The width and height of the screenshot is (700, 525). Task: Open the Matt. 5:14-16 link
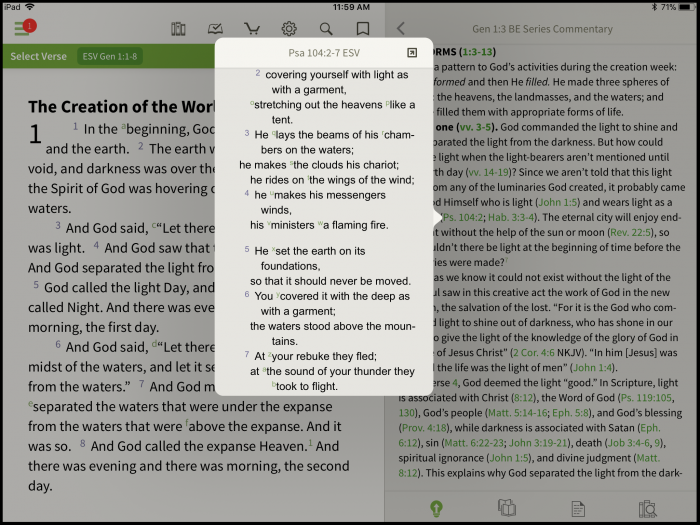[517, 413]
